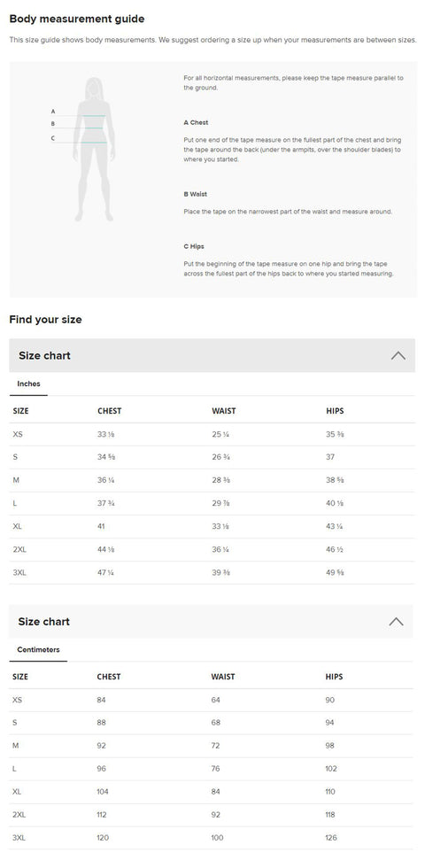Click the WAIST column header in inches table
Screen dimensions: 425x868
(223, 411)
